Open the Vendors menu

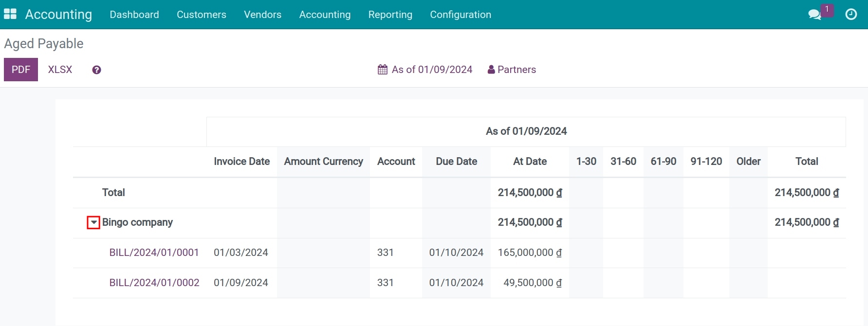[x=262, y=15]
